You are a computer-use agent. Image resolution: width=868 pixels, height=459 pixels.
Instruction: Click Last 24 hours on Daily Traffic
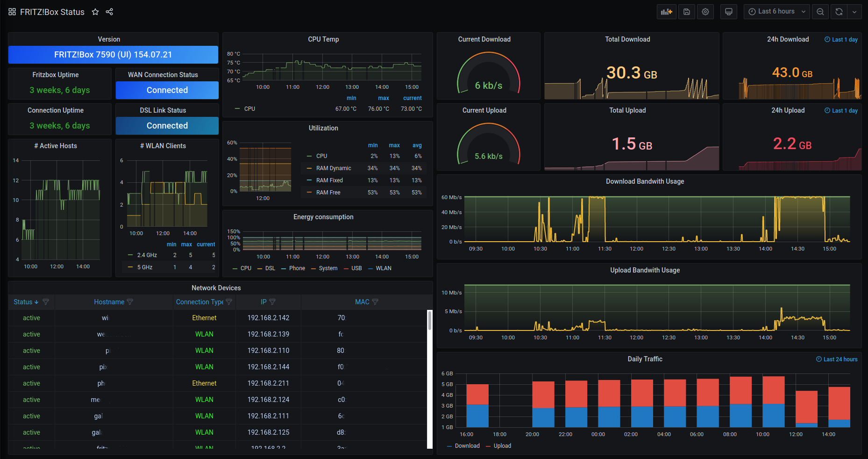point(837,359)
